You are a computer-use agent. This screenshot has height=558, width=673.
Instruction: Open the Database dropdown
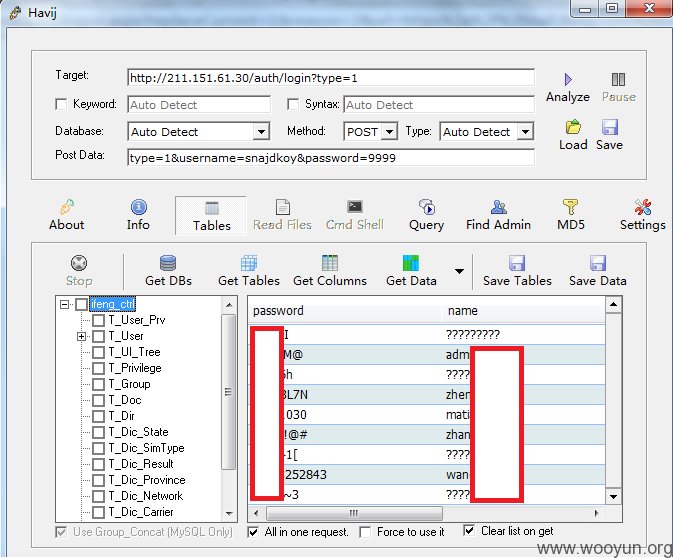[x=261, y=131]
